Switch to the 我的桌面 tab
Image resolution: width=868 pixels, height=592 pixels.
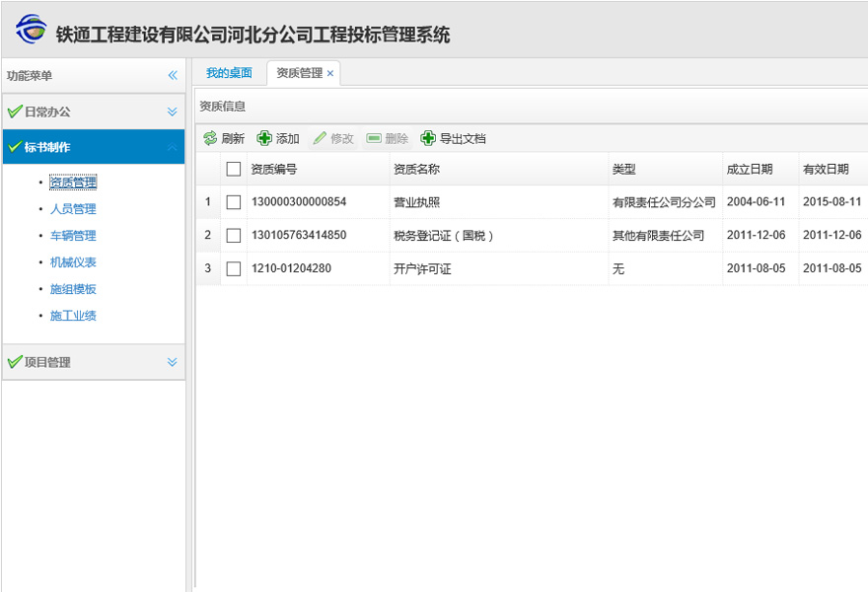(230, 72)
